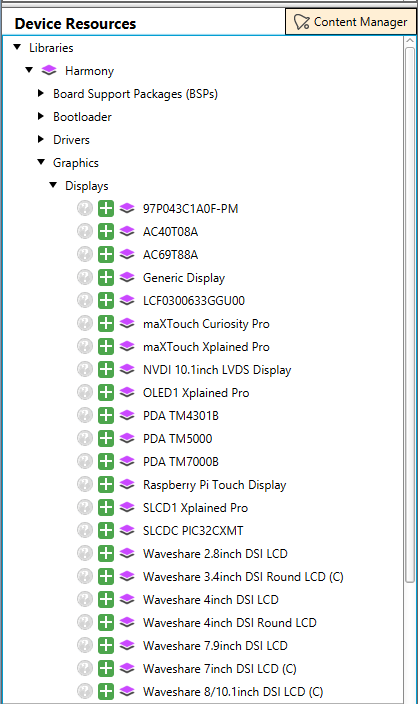Viewport: 418px width, 704px height.
Task: Select the PDA TM7000B entry text
Action: tap(180, 462)
